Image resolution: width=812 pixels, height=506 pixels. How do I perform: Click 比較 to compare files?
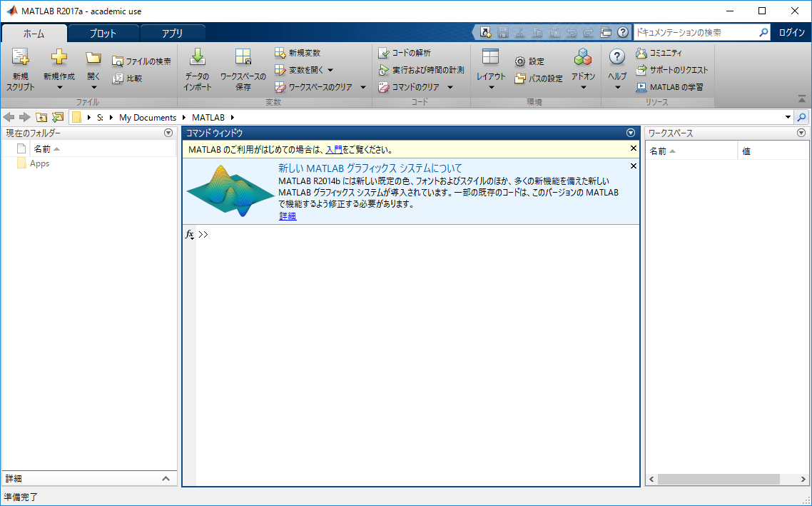128,79
